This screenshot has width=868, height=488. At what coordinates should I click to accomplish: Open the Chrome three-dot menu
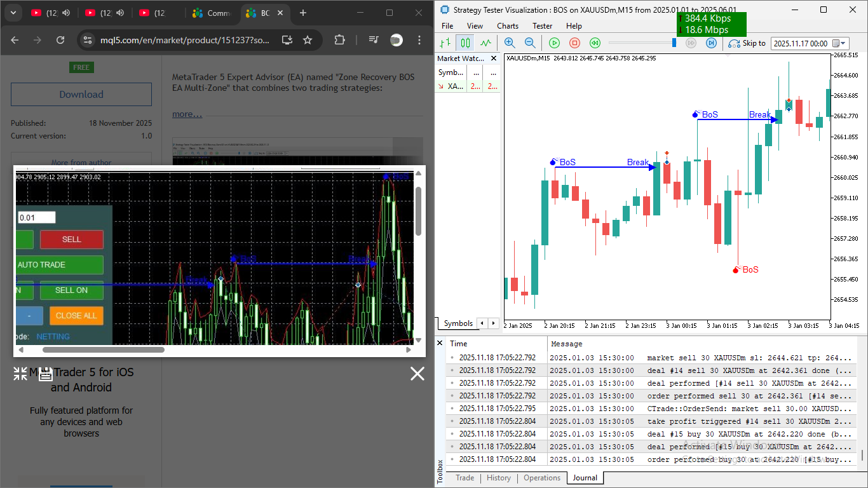(420, 40)
